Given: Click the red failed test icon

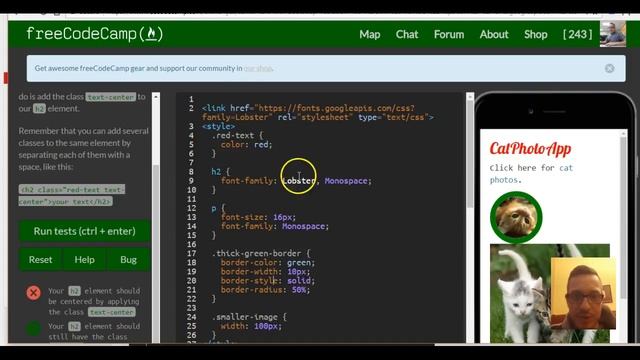Looking at the screenshot, I should click(x=33, y=293).
